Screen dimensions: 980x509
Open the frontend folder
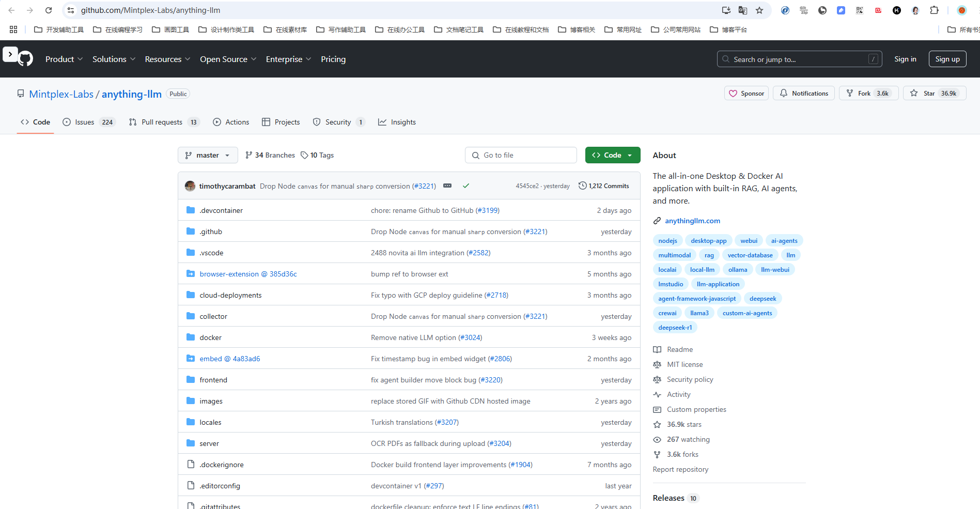click(213, 380)
